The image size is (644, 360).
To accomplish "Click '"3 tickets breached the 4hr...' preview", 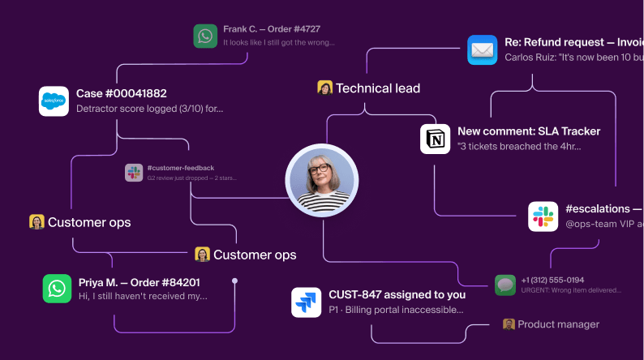I will point(520,147).
